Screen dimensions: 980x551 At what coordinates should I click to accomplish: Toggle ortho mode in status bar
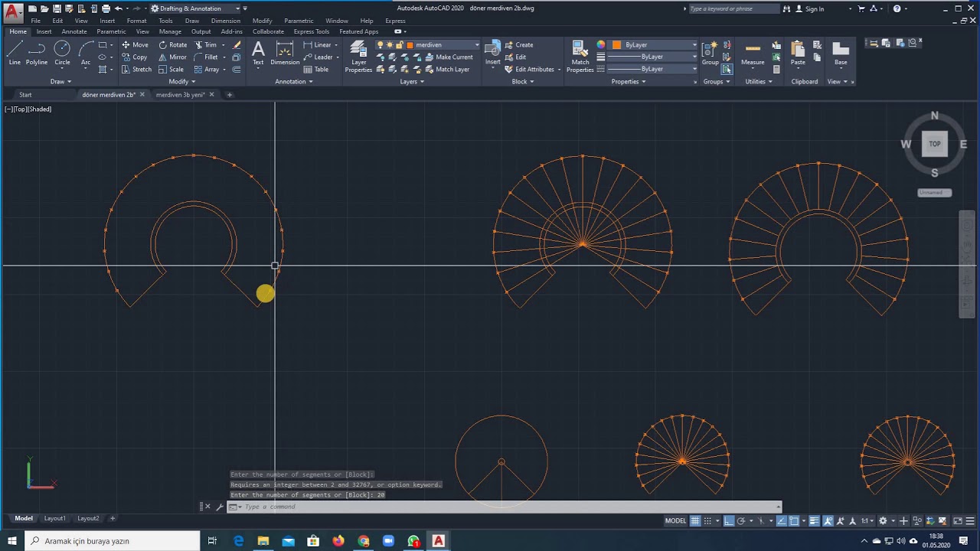(729, 520)
